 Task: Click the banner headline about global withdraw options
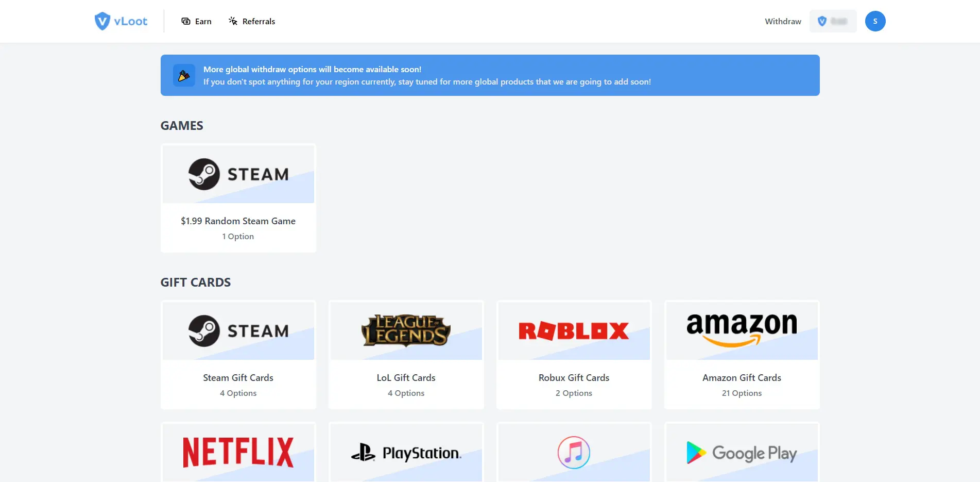pyautogui.click(x=312, y=69)
